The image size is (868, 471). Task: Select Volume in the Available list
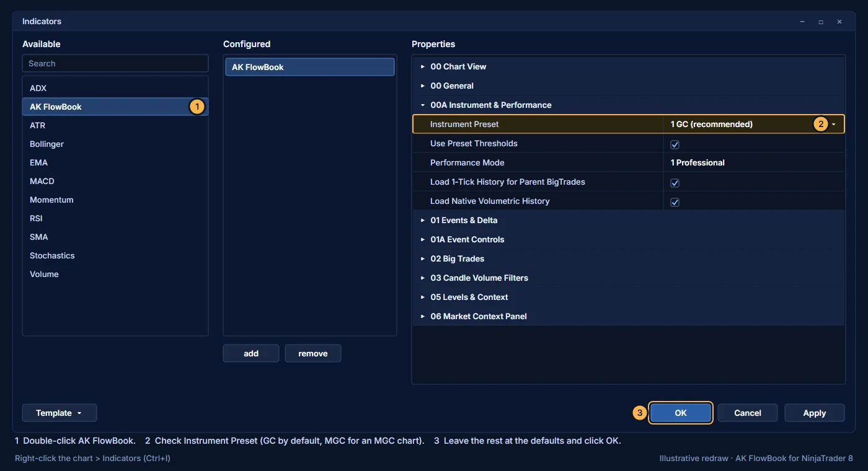point(115,274)
